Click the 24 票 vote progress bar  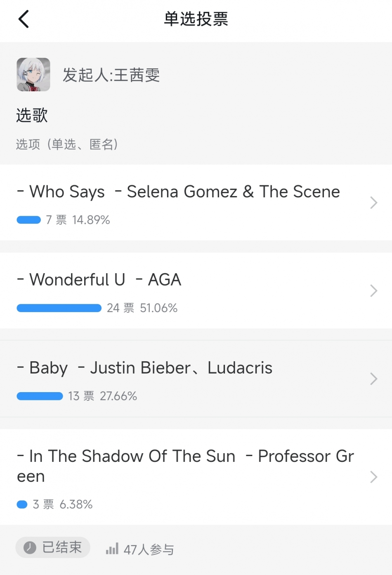click(59, 308)
